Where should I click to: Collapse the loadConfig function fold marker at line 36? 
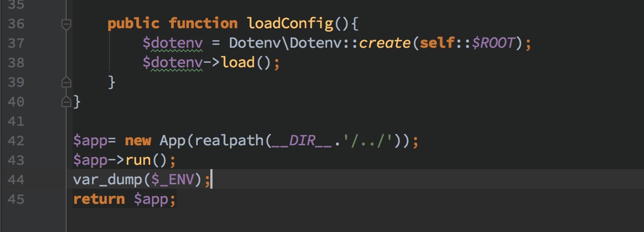pos(66,24)
